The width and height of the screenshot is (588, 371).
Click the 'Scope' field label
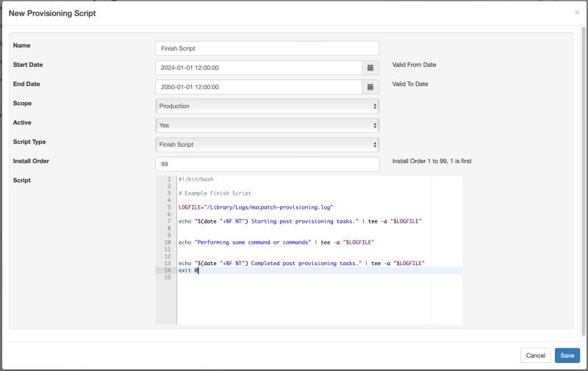click(x=22, y=103)
